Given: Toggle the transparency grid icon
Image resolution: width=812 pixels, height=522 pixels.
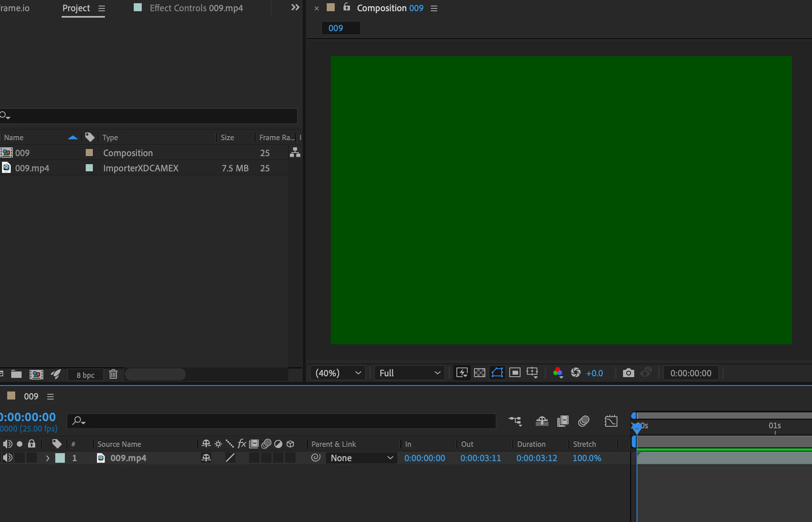Looking at the screenshot, I should (479, 373).
